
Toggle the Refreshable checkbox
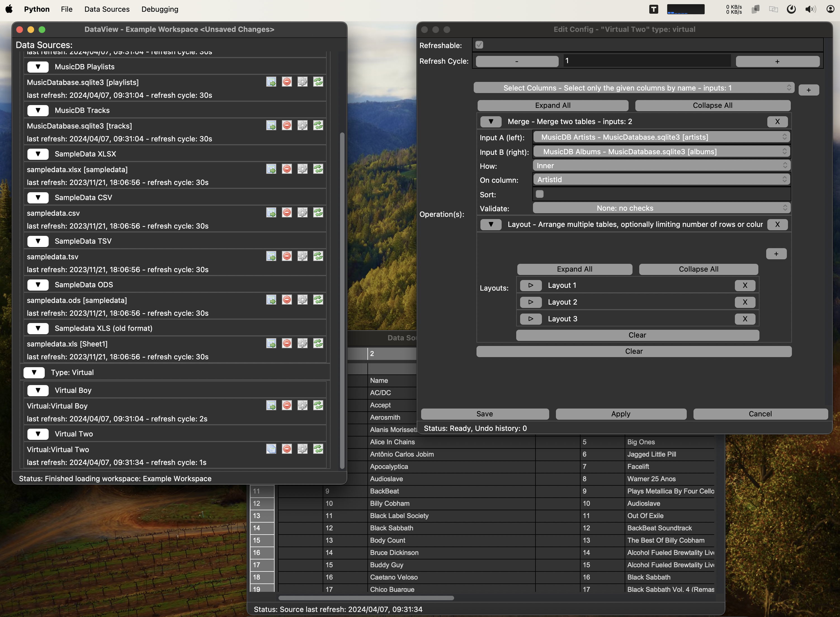(479, 45)
